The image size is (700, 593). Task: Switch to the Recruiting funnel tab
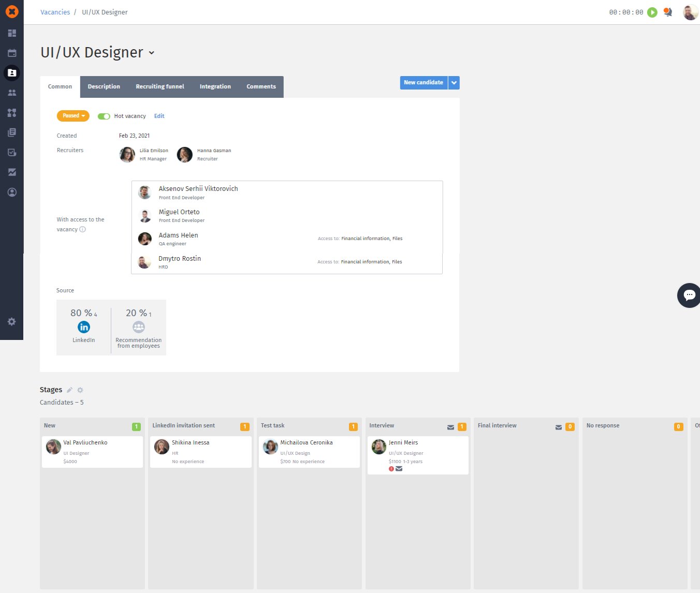coord(159,87)
